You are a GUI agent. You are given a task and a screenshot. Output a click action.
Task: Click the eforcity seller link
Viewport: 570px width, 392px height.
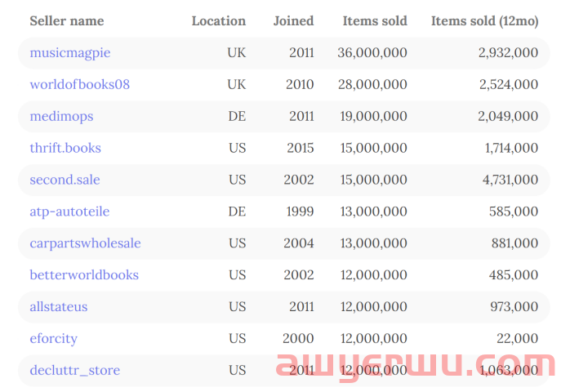tap(54, 339)
